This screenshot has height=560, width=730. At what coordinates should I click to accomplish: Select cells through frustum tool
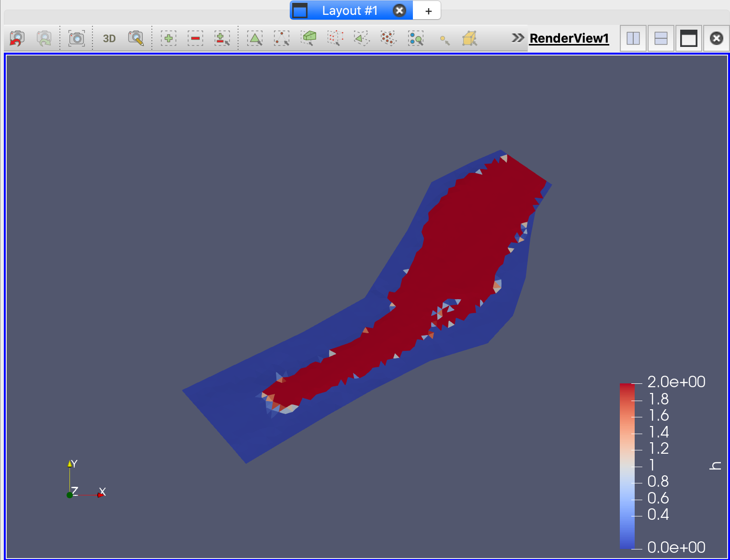point(308,38)
